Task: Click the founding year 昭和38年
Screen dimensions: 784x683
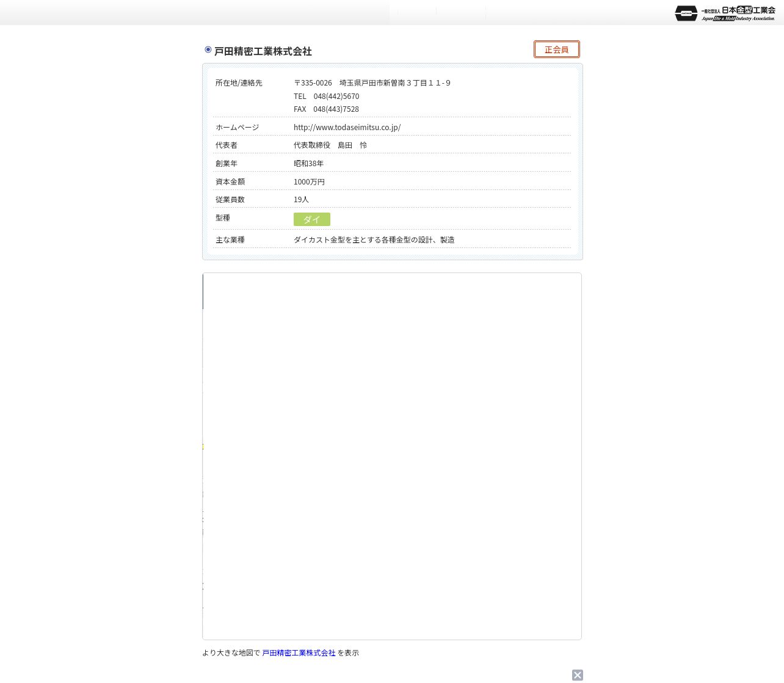Action: point(308,164)
